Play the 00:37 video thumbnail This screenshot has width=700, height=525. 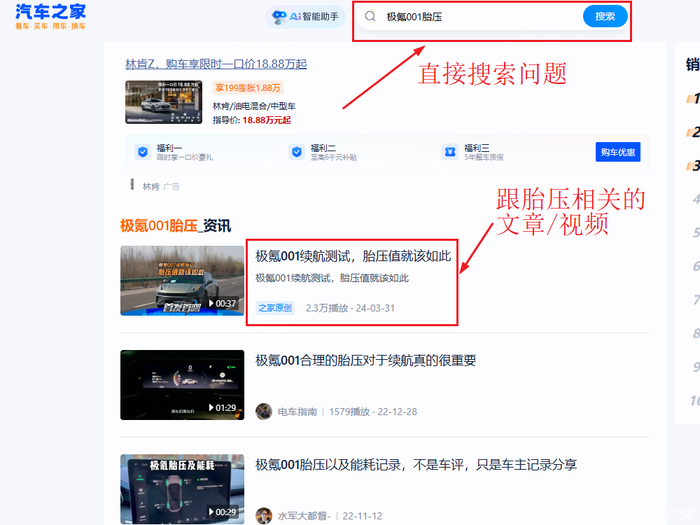(x=182, y=281)
